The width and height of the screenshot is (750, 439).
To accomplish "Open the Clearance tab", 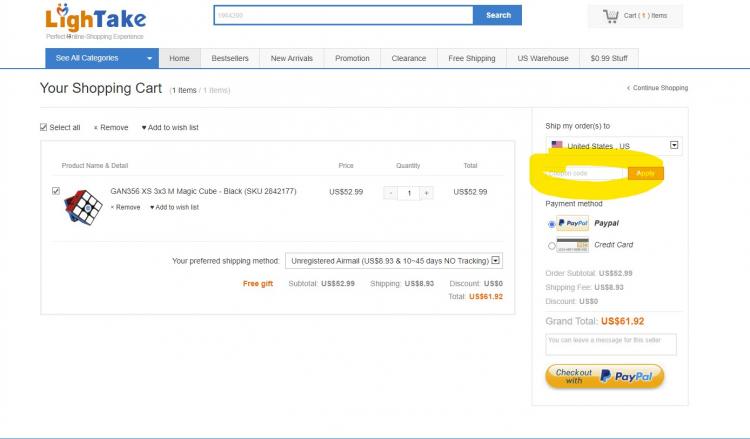I will 409,58.
